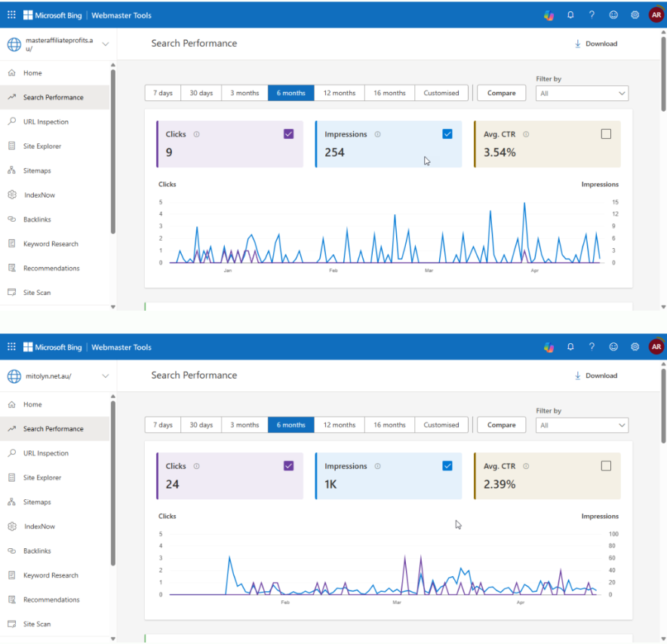This screenshot has height=644, width=667.
Task: Click the Avg. CTR info icon on mitolyn report
Action: 526,466
